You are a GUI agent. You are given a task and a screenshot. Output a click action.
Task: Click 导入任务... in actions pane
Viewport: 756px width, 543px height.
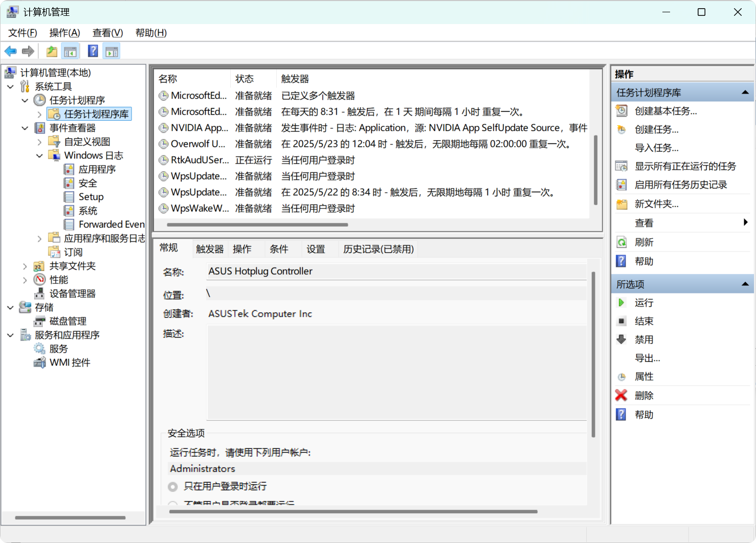[x=656, y=148]
